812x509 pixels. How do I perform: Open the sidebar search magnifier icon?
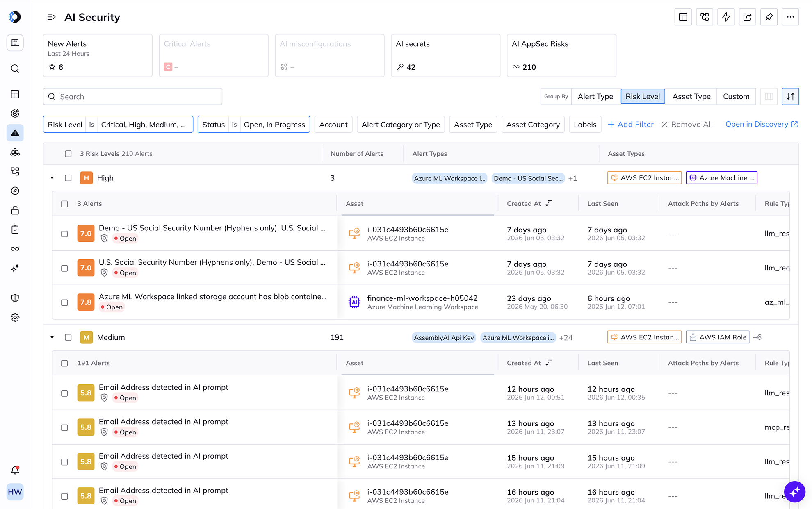[x=15, y=68]
